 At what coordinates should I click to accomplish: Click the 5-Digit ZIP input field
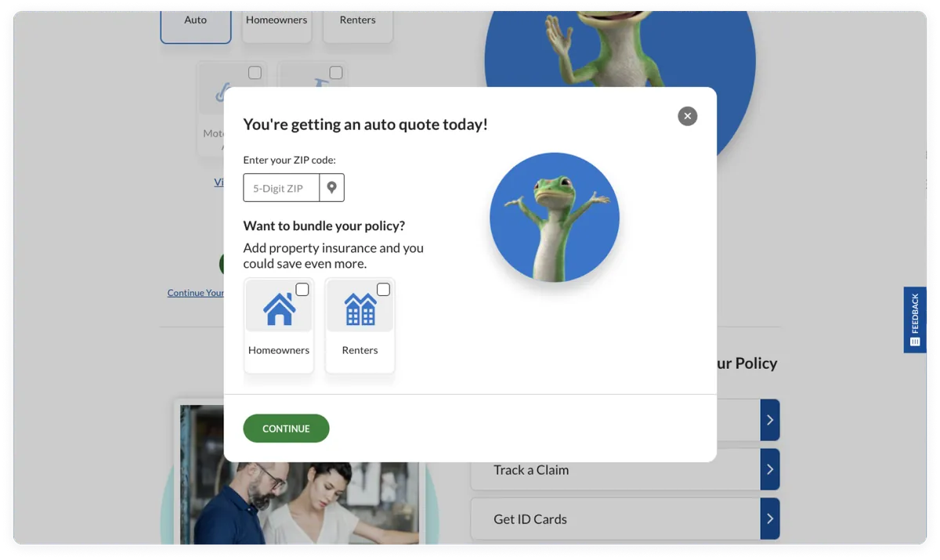pos(281,188)
